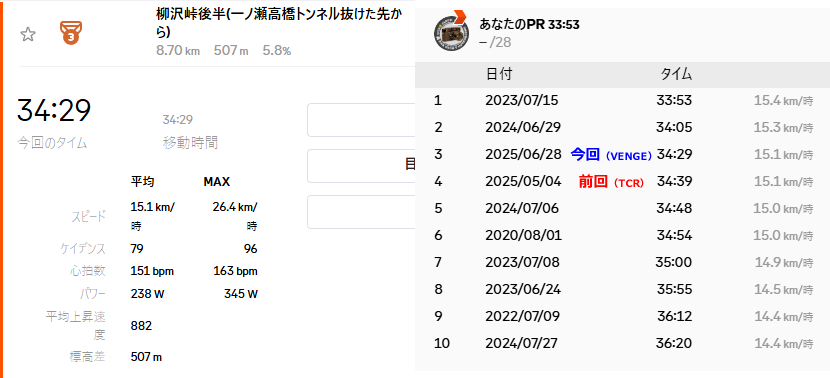This screenshot has height=378, width=830.
Task: Click the 35:00 time value
Action: 674,262
